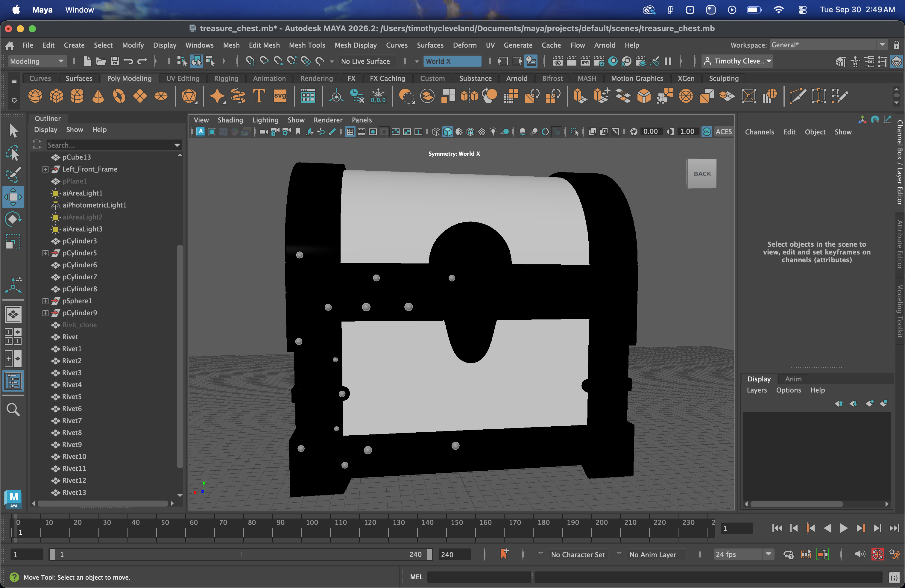Click the Type tool shelf icon
The image size is (905, 588).
tap(259, 96)
